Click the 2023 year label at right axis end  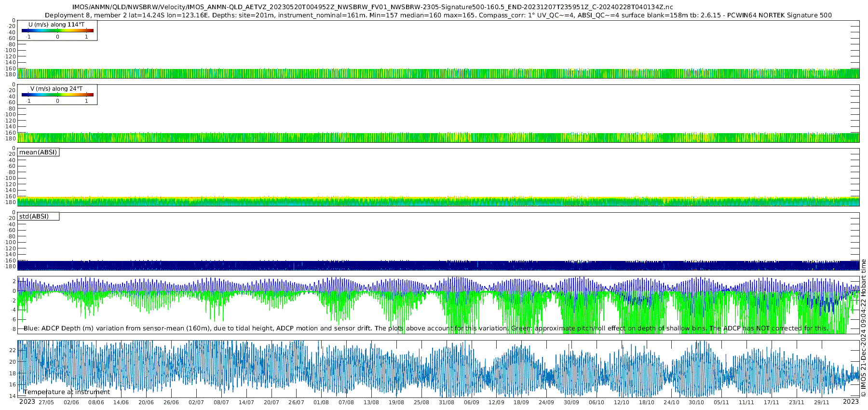click(851, 402)
